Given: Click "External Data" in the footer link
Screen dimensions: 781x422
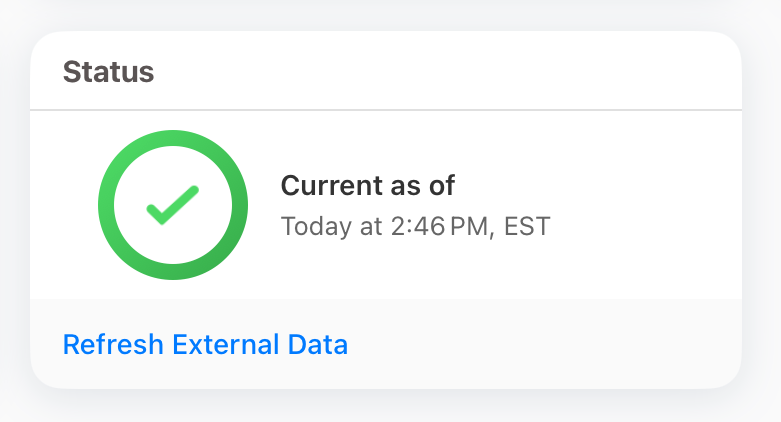Looking at the screenshot, I should [x=260, y=345].
